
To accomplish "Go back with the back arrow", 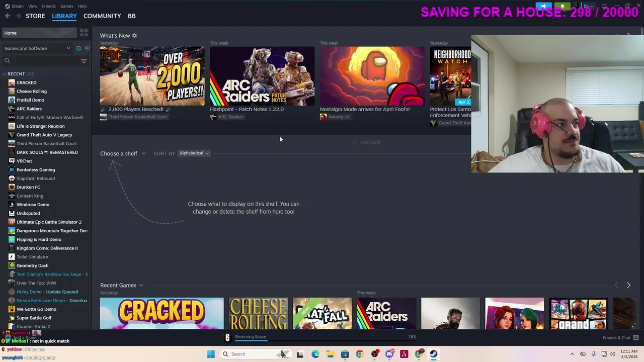I will [8, 16].
